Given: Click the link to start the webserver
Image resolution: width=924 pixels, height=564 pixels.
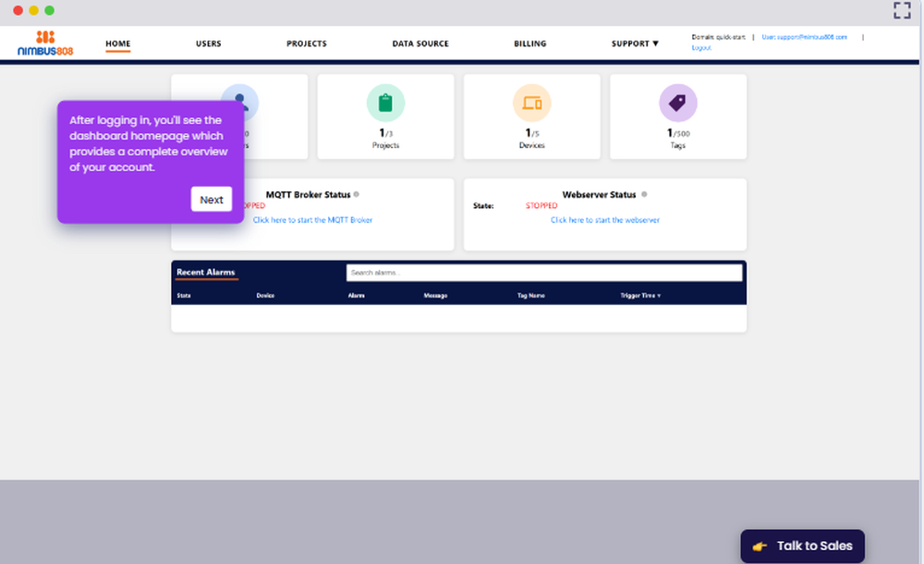Looking at the screenshot, I should point(605,220).
